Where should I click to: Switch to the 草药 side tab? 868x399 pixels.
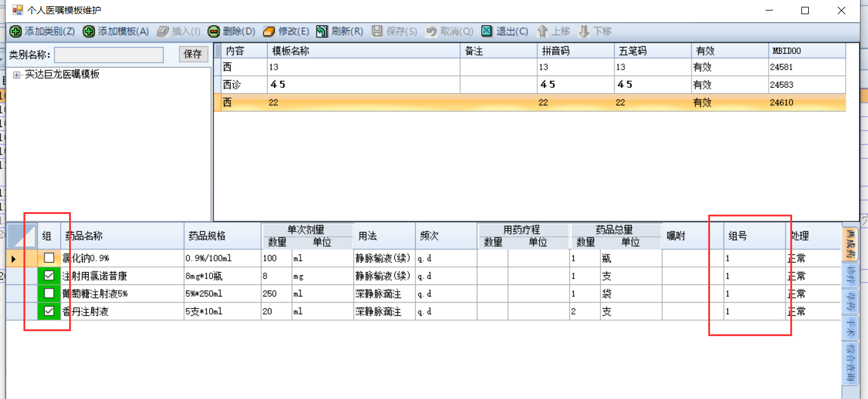pos(850,300)
